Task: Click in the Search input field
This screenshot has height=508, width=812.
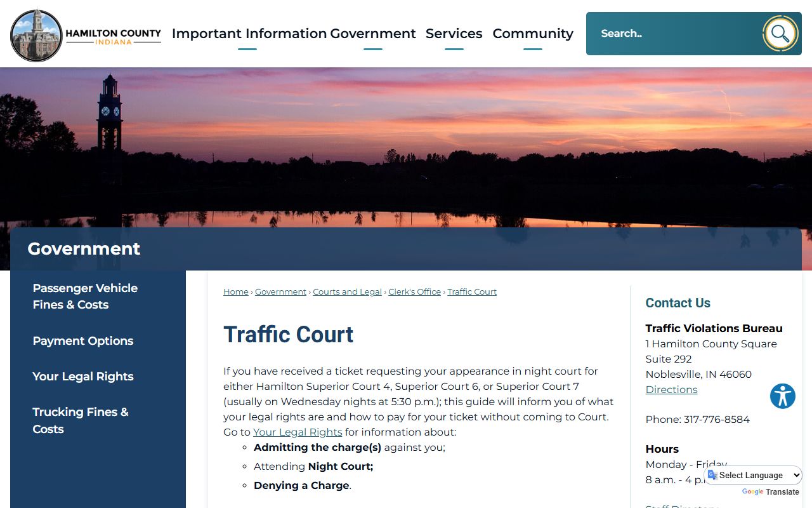Action: point(675,34)
